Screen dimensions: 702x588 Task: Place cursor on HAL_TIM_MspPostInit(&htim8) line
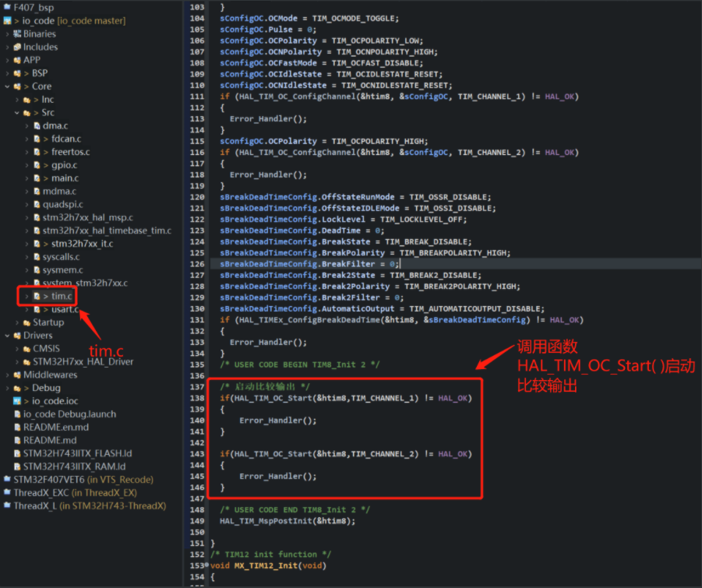point(288,521)
